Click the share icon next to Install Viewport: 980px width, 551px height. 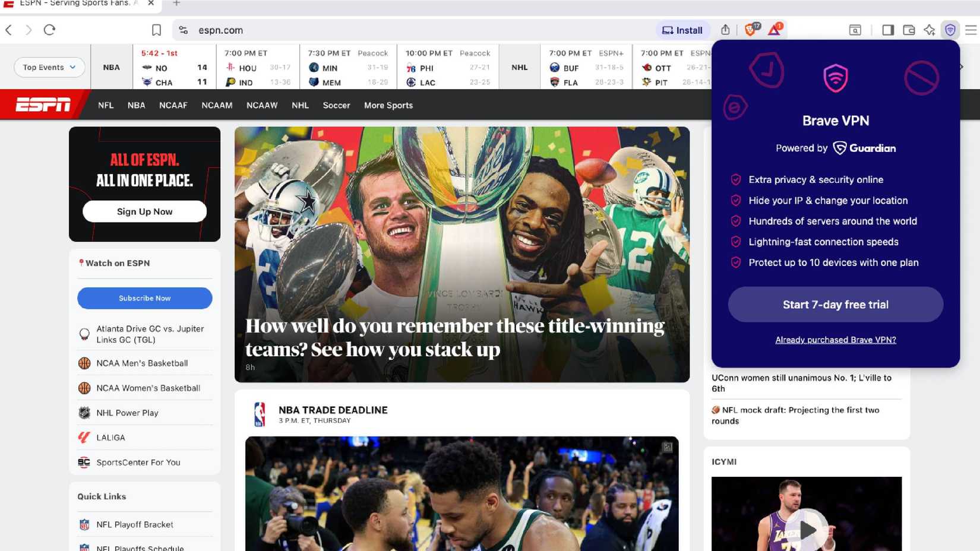pyautogui.click(x=725, y=30)
